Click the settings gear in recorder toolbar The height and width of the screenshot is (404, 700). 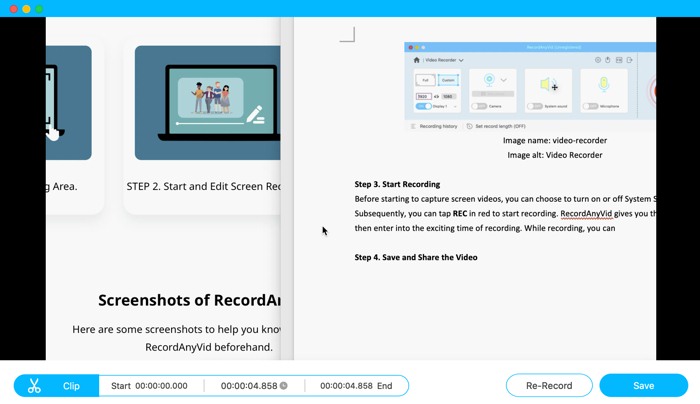click(598, 60)
